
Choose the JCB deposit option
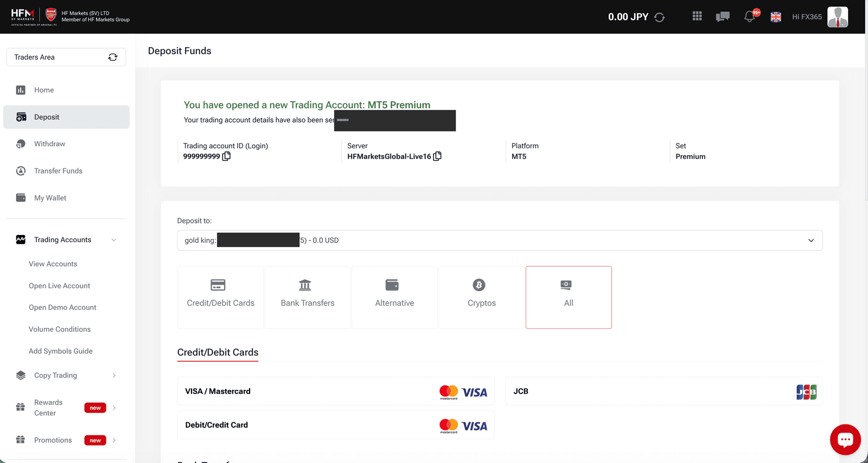click(x=664, y=391)
